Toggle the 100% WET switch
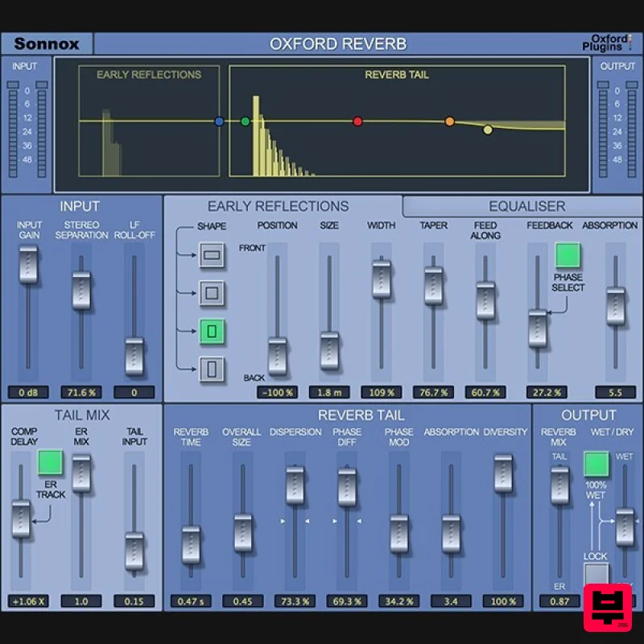644x644 pixels. (x=595, y=464)
